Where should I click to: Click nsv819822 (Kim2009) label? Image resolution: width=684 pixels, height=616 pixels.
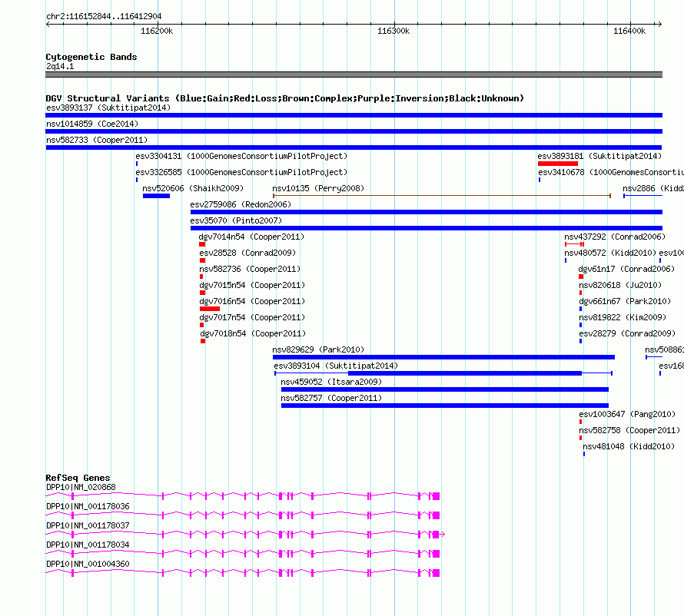click(x=623, y=317)
